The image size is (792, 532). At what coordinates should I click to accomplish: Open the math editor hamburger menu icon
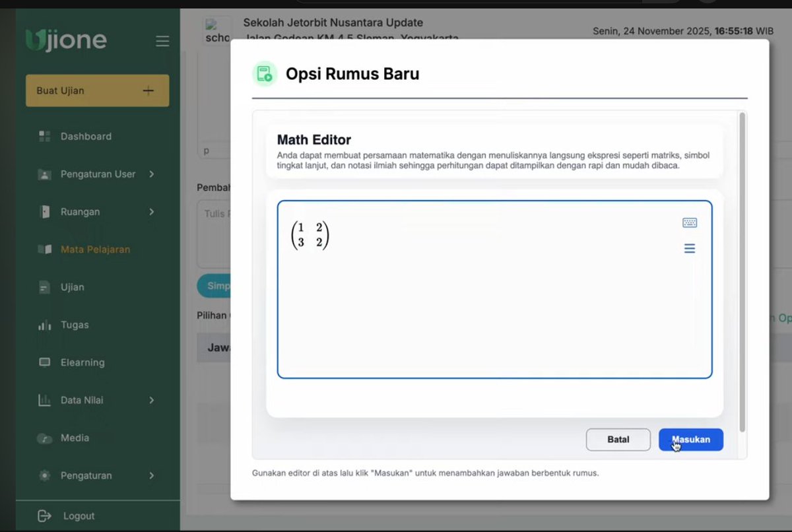690,248
